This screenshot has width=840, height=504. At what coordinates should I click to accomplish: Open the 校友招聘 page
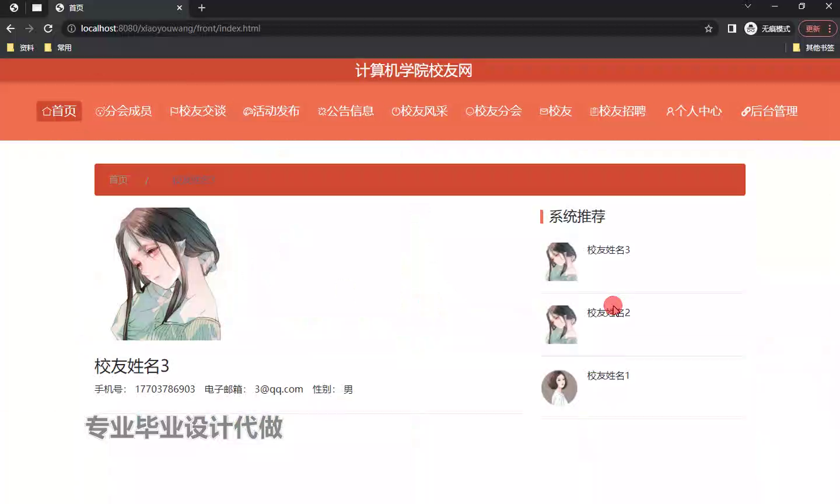[618, 111]
